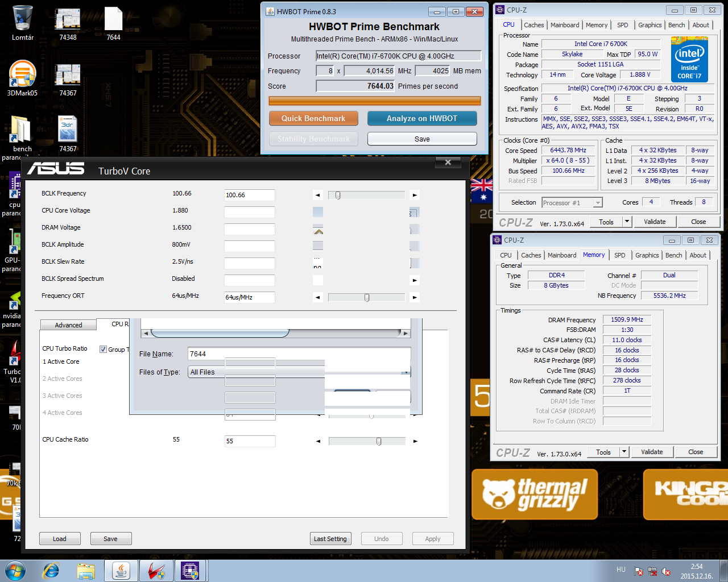Click the File Name field containing 7644

click(299, 354)
